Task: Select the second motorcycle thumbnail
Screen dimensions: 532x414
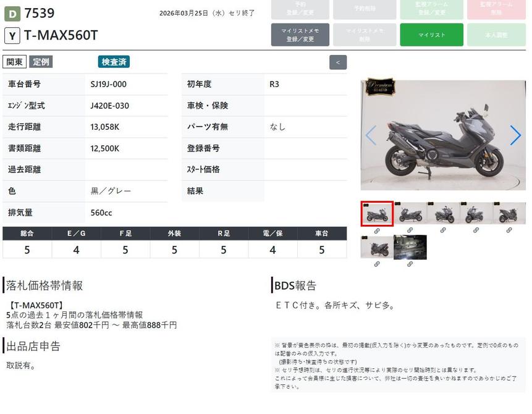Action: pyautogui.click(x=410, y=213)
